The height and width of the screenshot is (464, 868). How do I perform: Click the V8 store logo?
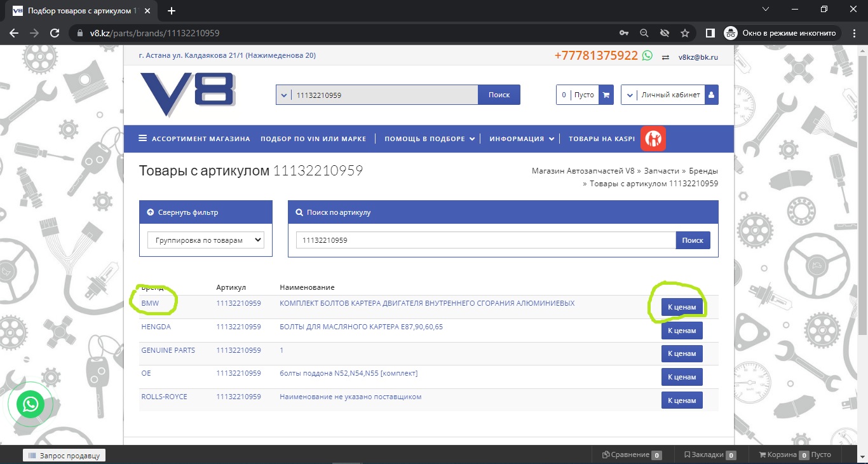pyautogui.click(x=187, y=93)
